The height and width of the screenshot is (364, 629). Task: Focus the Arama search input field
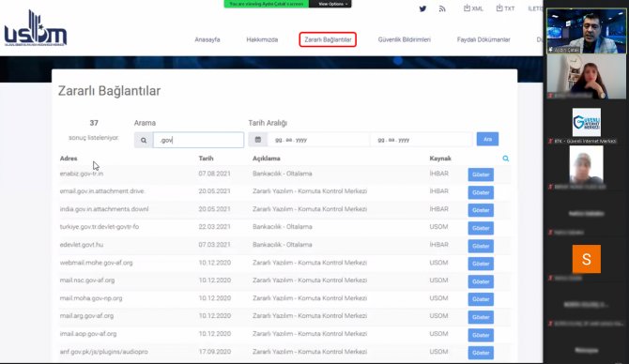[x=199, y=141]
